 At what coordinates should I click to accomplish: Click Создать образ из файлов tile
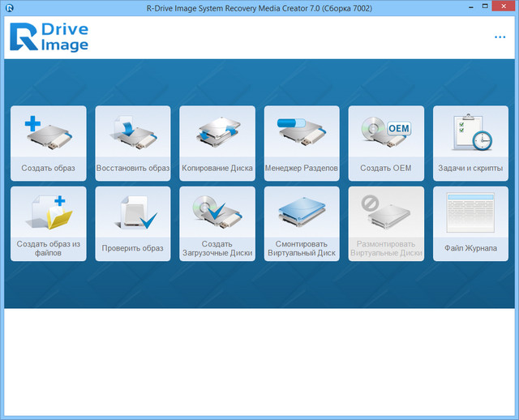tap(49, 224)
